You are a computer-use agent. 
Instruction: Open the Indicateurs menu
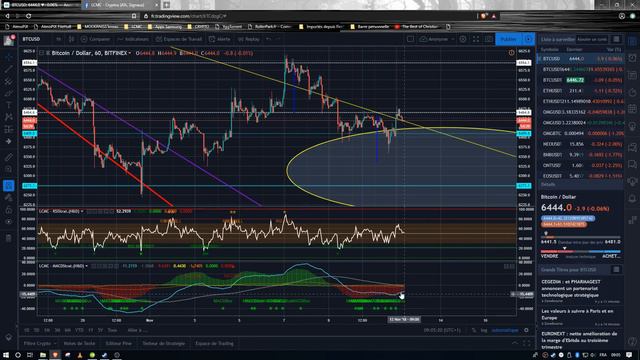[133, 39]
